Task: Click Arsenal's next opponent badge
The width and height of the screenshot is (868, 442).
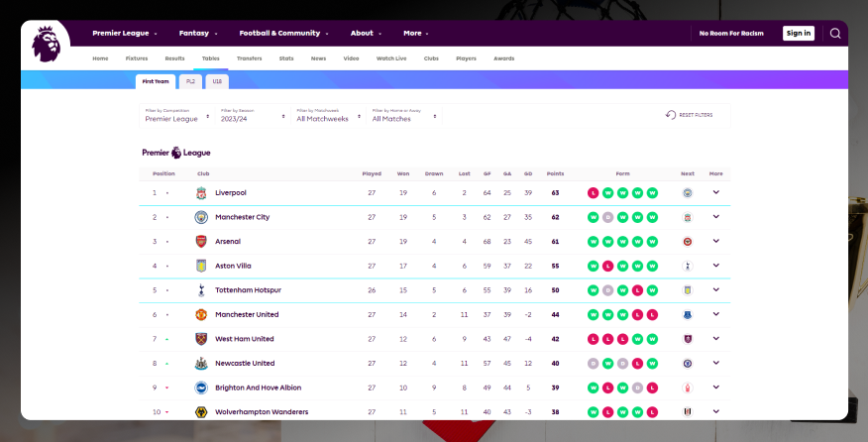Action: (688, 242)
